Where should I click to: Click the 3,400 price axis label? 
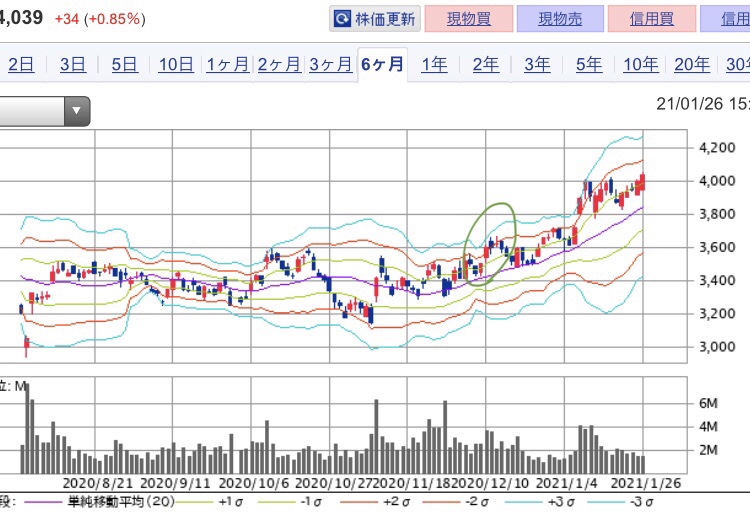tap(717, 280)
